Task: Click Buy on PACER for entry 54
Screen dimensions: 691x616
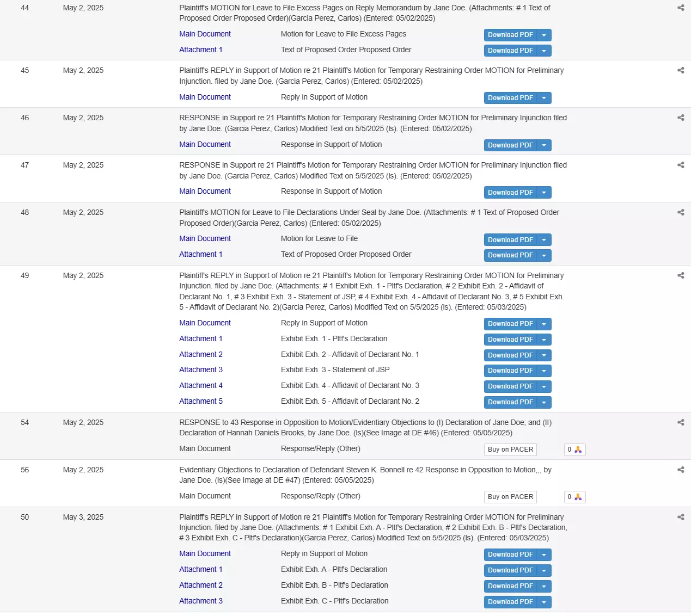Action: (x=510, y=449)
